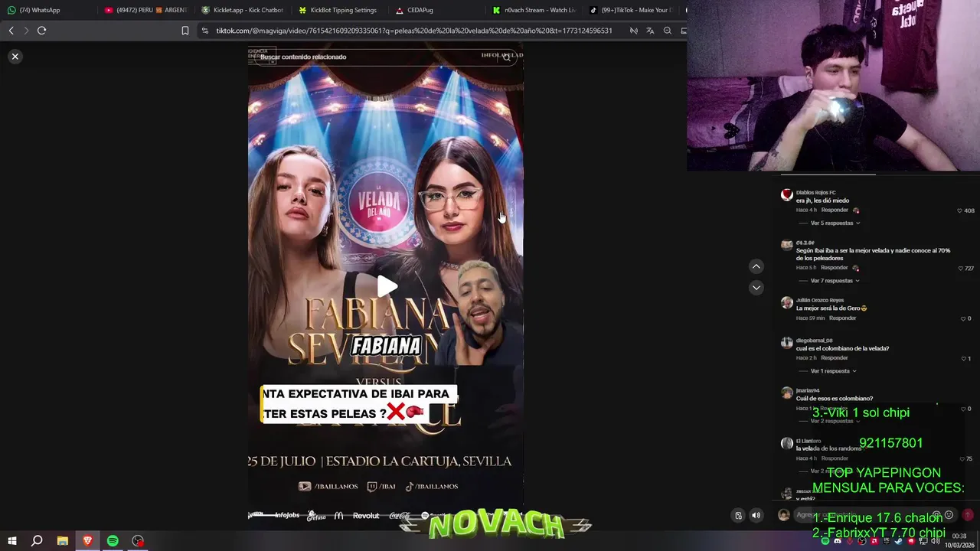Switch to the CEDAPug tab

436,10
